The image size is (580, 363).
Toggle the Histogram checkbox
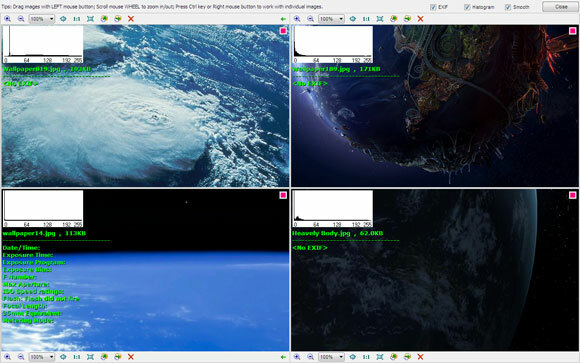(x=467, y=7)
